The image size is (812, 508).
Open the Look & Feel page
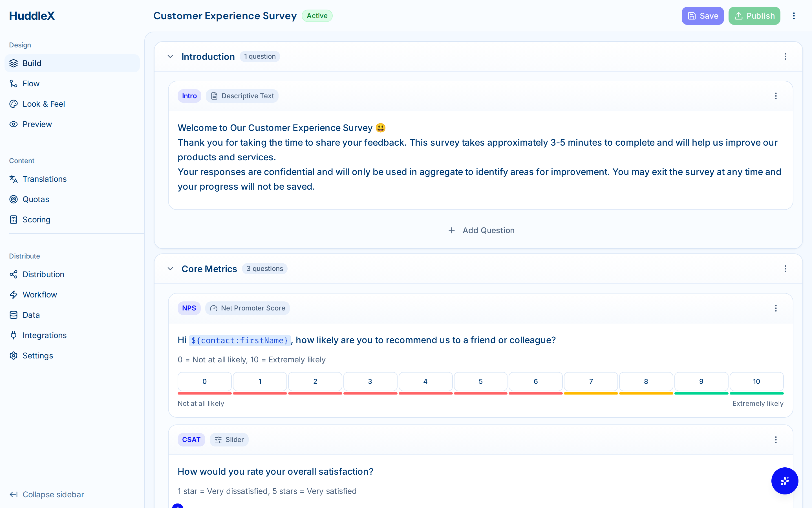pos(72,104)
